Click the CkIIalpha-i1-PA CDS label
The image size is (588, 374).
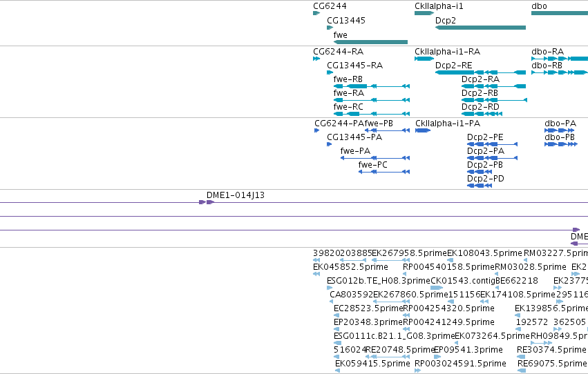[448, 124]
